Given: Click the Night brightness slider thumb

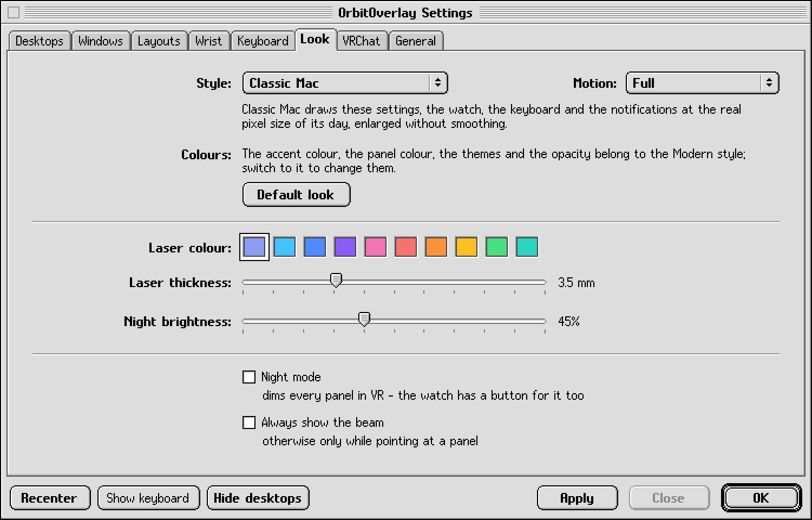Looking at the screenshot, I should (364, 320).
